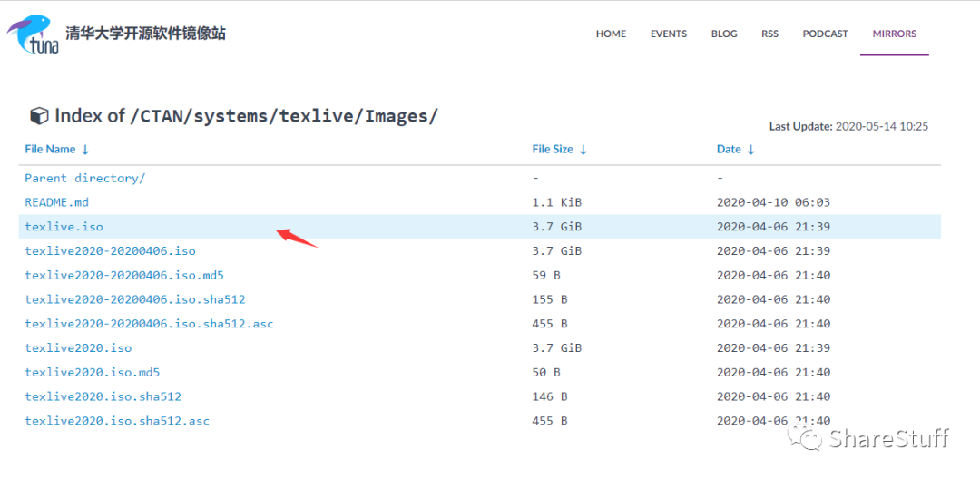
Task: Click the Last Update 2020-05-14 10:25 text
Action: pos(848,126)
